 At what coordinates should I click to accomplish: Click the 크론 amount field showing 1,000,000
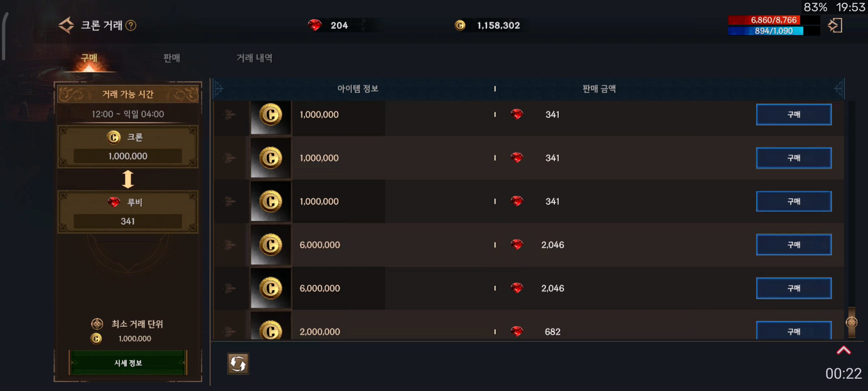pos(128,156)
